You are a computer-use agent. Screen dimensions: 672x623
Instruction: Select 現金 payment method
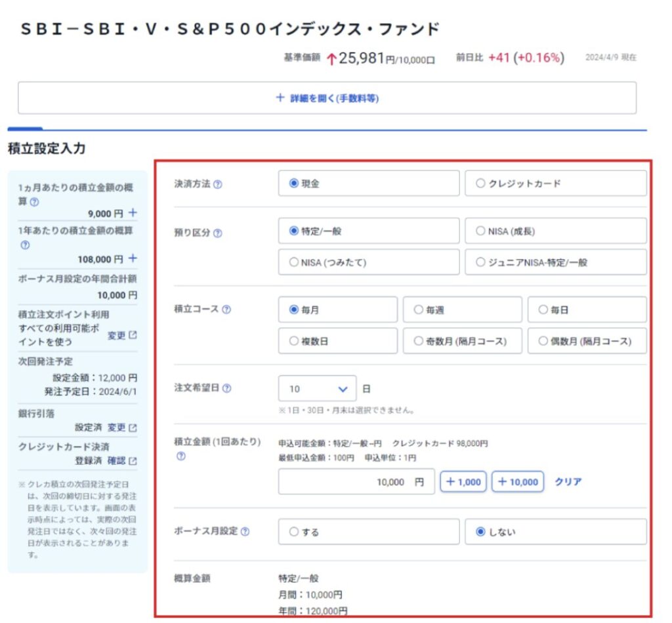tap(369, 184)
